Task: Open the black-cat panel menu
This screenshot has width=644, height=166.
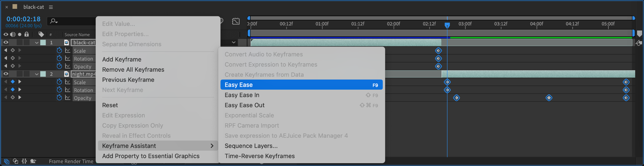Action: (51, 7)
